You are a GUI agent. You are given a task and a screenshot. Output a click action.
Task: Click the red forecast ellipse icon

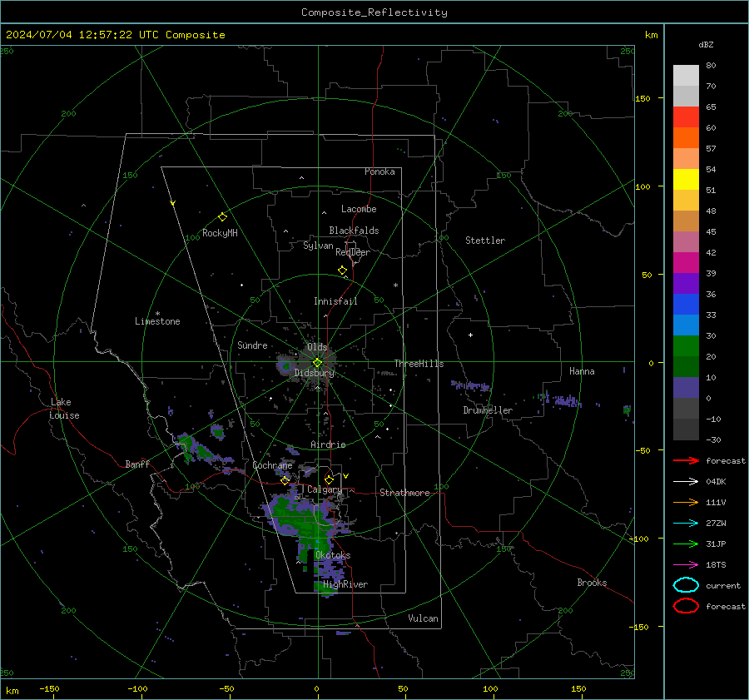pyautogui.click(x=686, y=606)
